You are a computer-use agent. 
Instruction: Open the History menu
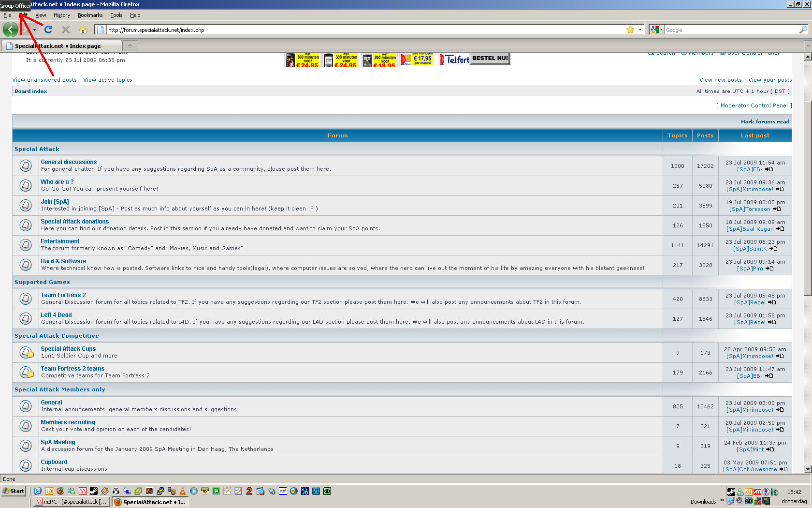coord(62,15)
